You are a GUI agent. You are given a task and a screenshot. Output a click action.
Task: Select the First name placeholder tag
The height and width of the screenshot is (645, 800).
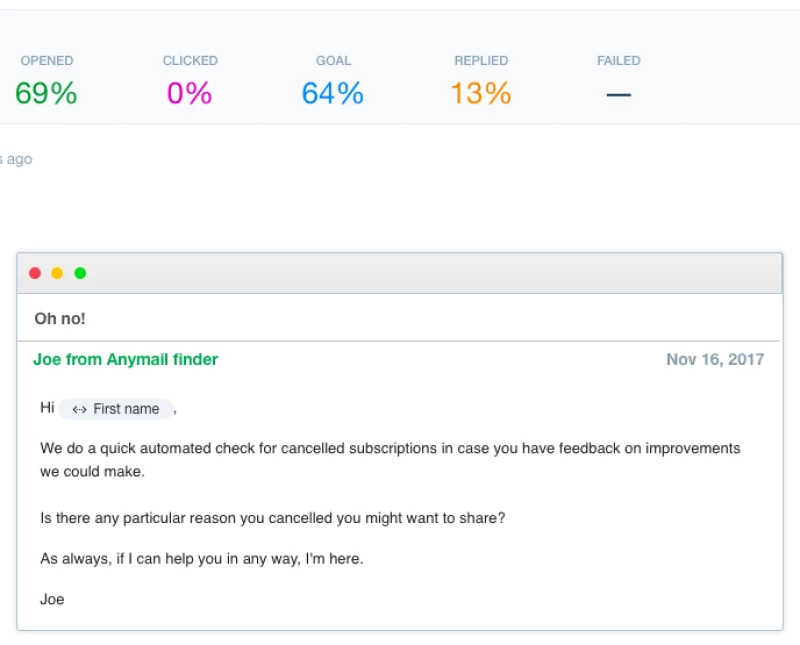[x=116, y=409]
